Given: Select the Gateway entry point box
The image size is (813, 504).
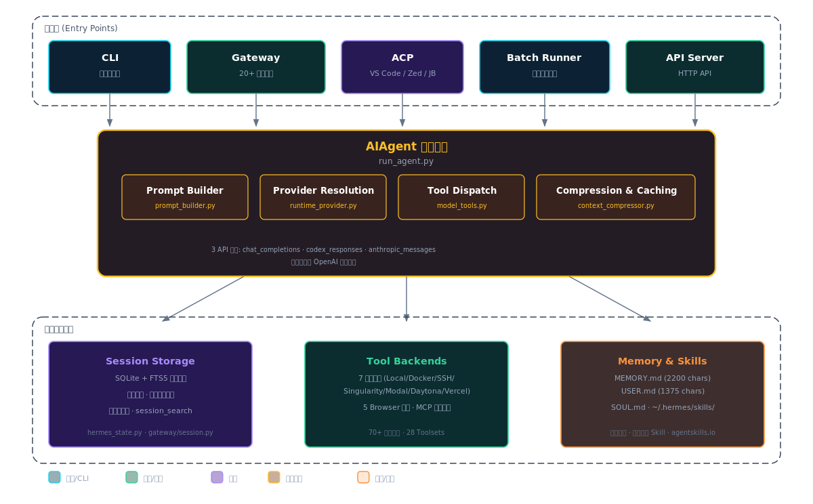Looking at the screenshot, I should (x=256, y=67).
